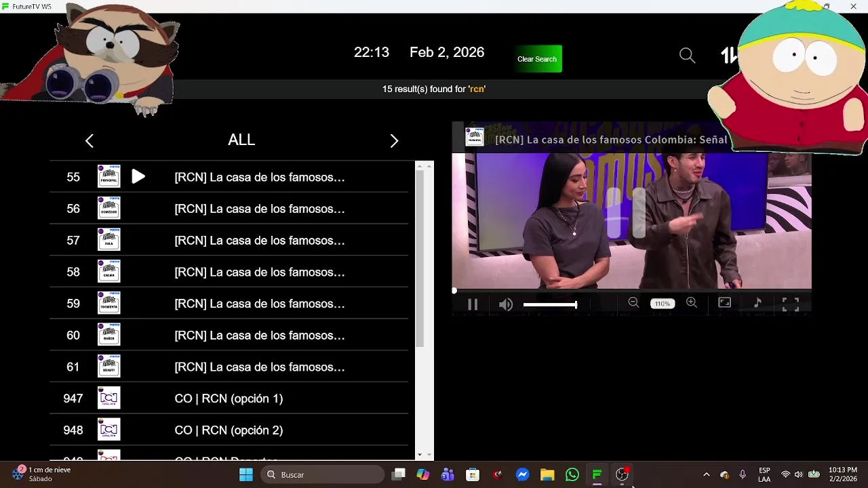The width and height of the screenshot is (868, 488).
Task: Open Microsoft Store taskbar icon
Action: pyautogui.click(x=473, y=474)
